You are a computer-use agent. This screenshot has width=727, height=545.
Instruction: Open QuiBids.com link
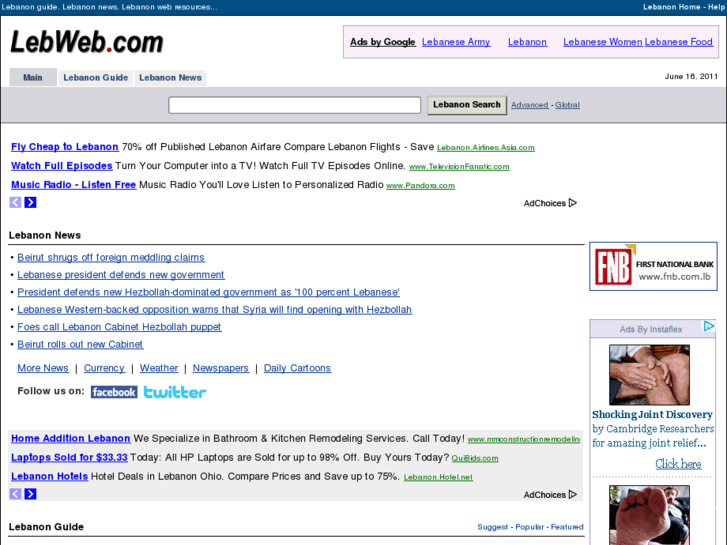click(475, 458)
